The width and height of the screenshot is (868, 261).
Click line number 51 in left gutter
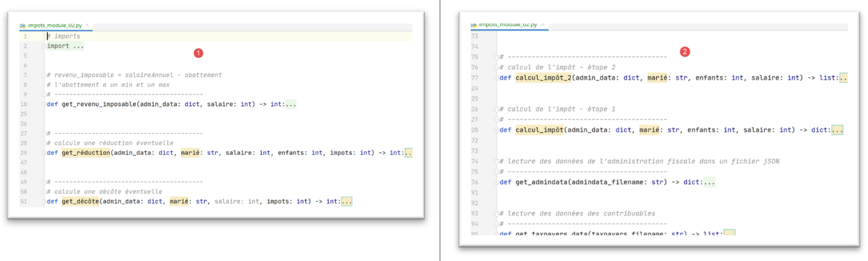[24, 201]
